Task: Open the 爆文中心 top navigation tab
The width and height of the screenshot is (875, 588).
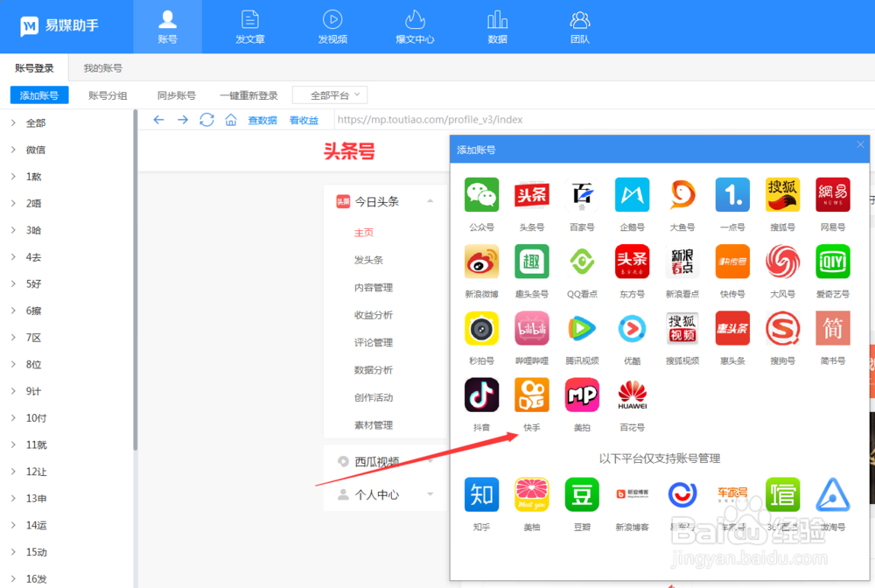Action: pyautogui.click(x=415, y=27)
